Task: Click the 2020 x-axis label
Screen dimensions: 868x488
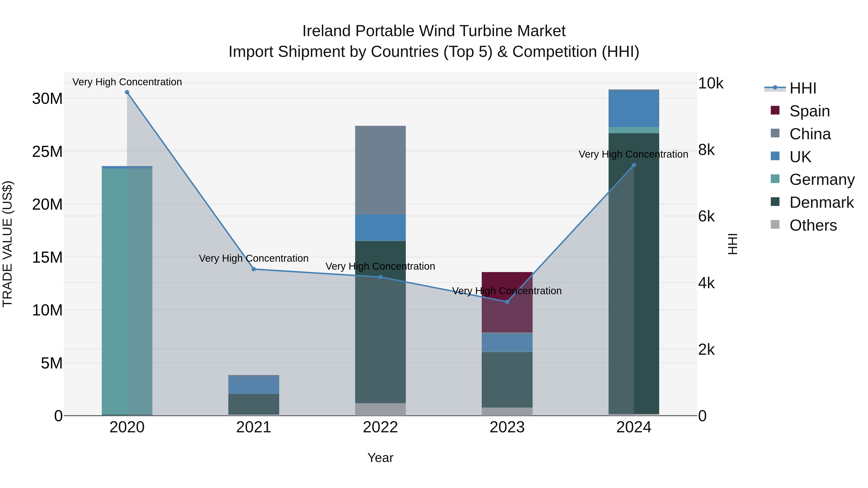Action: [x=127, y=427]
